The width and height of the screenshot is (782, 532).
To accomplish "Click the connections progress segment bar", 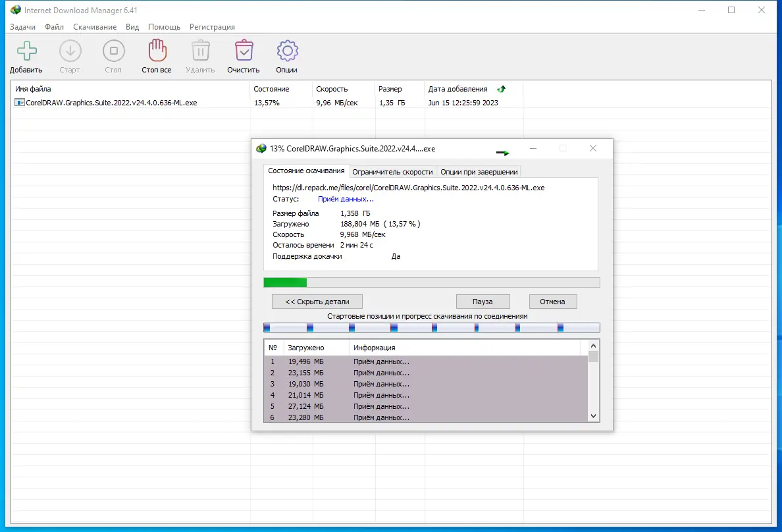I will [x=431, y=327].
